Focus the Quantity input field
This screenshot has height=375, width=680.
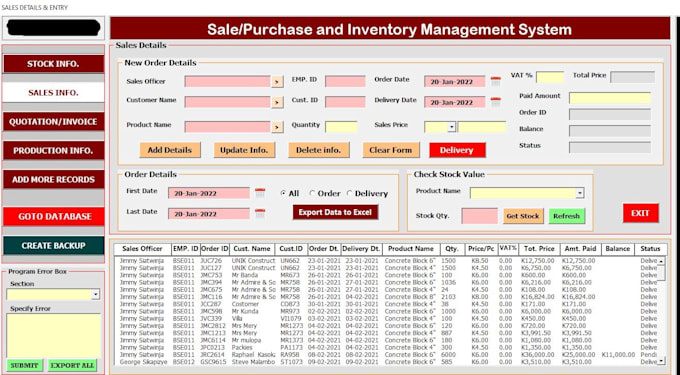click(x=341, y=127)
